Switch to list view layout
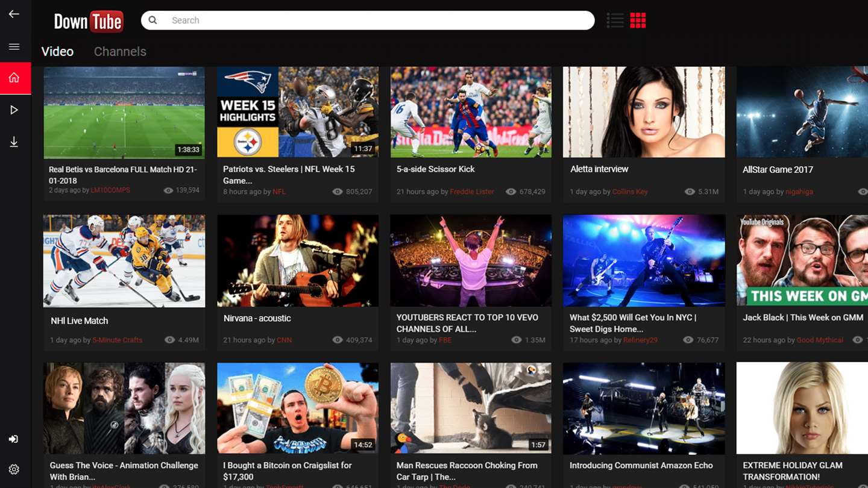 615,20
